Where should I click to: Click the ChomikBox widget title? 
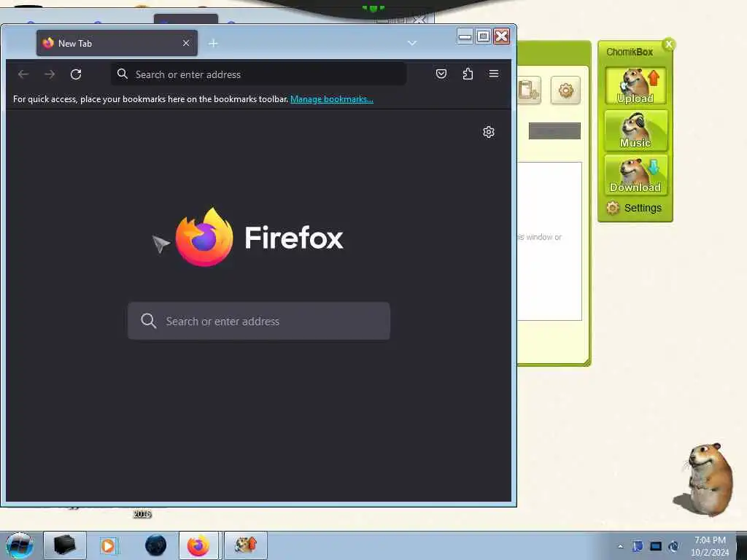[x=630, y=52]
